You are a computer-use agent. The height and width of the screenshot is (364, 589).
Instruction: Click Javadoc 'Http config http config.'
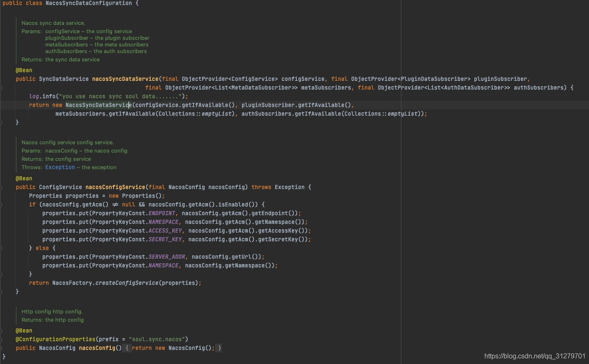point(52,311)
